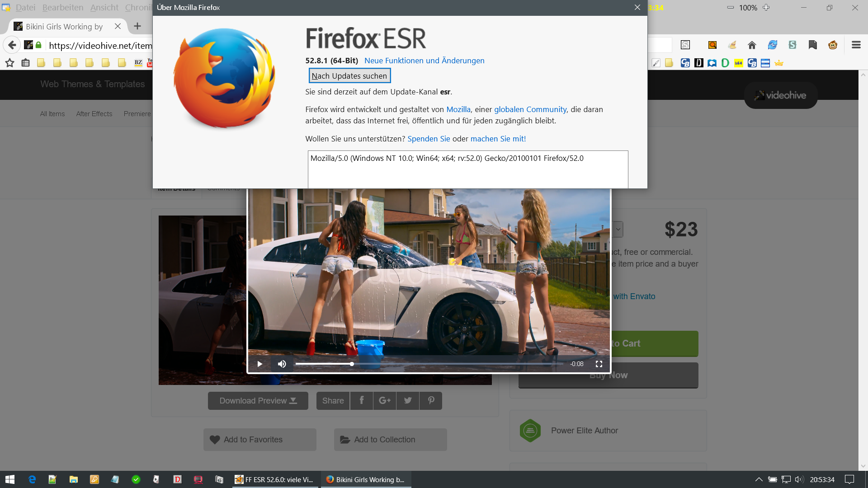Click the King crown bookmark icon
This screenshot has height=488, width=868.
tap(778, 63)
